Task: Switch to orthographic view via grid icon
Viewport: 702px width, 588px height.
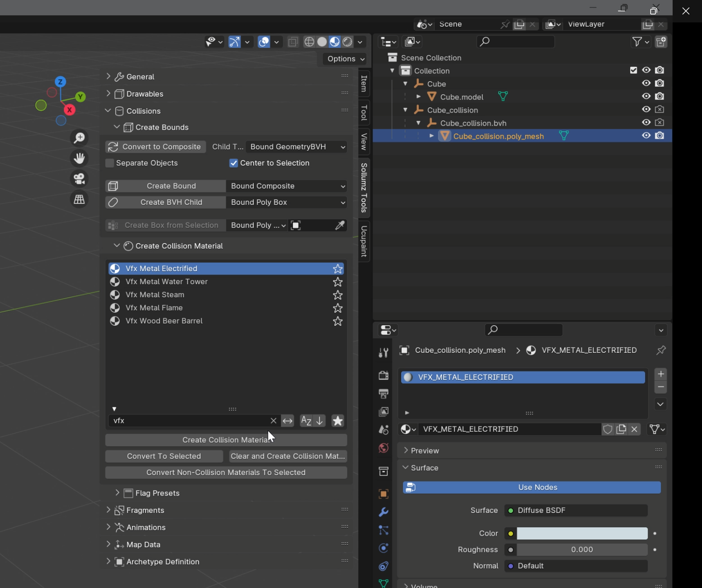Action: point(79,199)
